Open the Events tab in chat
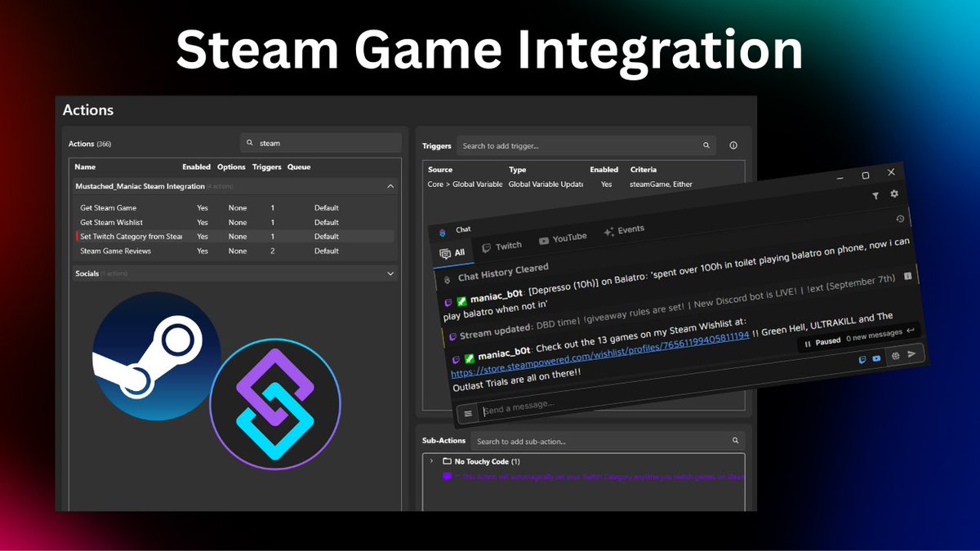Viewport: 980px width, 551px height. point(624,231)
